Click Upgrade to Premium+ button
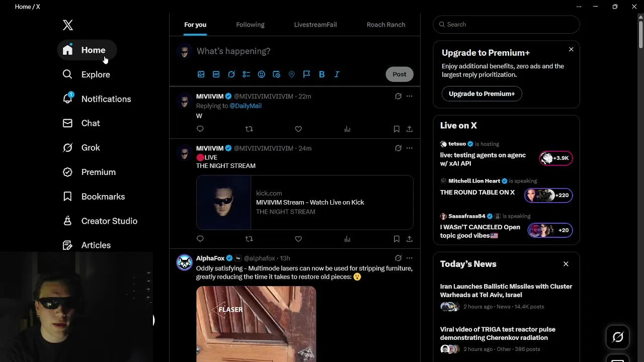The width and height of the screenshot is (644, 362). [x=482, y=94]
